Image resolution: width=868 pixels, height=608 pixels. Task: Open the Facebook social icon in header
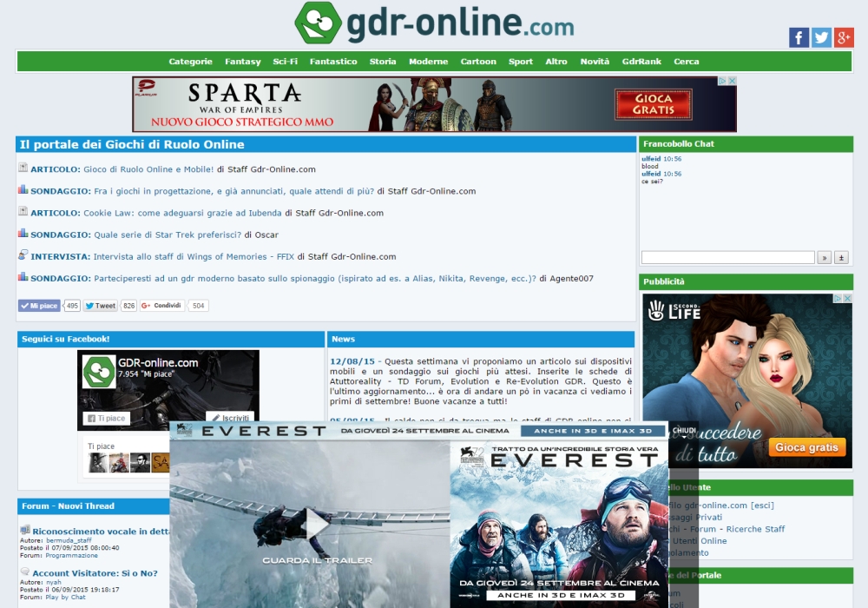point(799,37)
